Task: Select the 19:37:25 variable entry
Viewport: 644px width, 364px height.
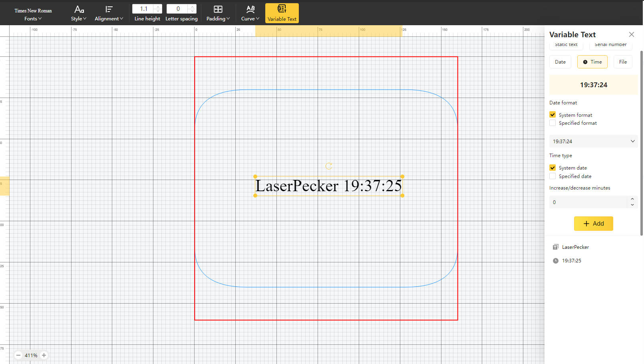Action: 572,260
